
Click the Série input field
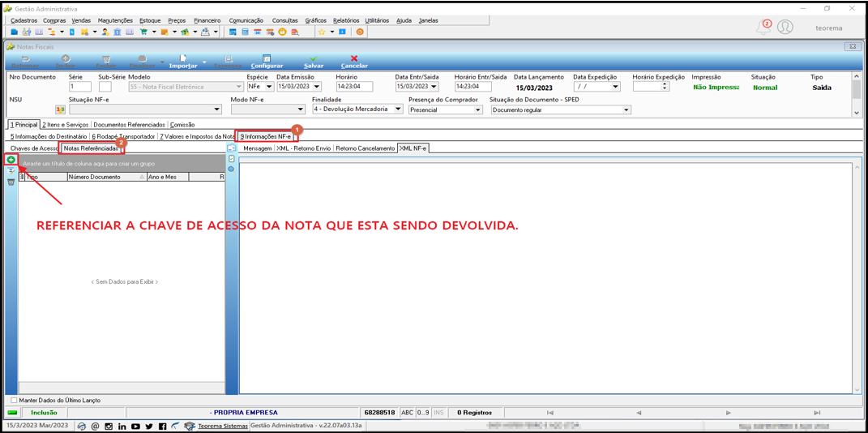coord(80,87)
